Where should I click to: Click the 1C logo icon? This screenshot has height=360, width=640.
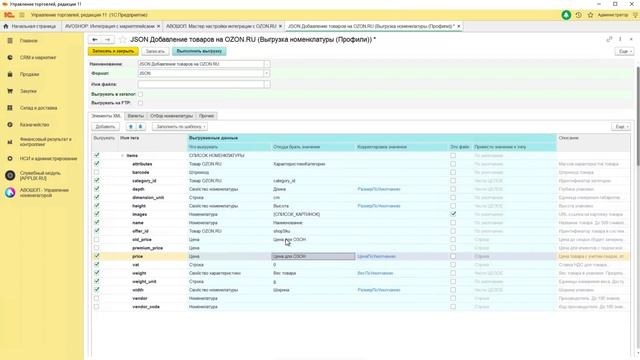point(9,15)
